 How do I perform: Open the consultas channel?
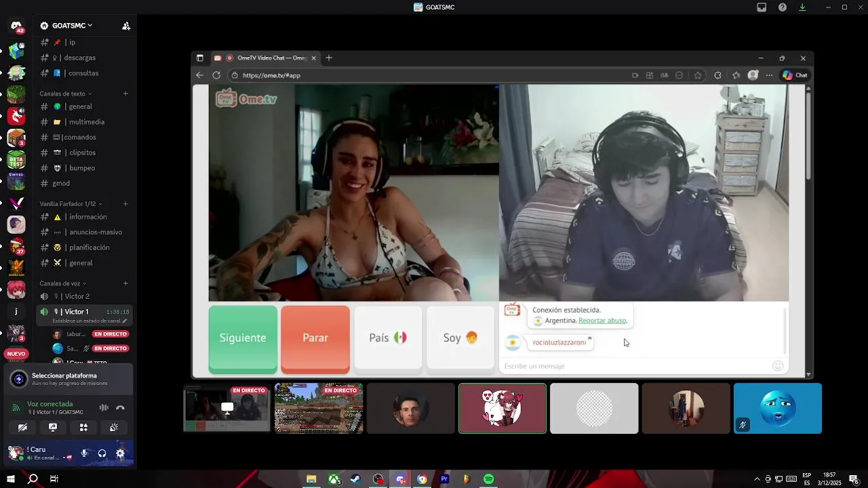[84, 73]
